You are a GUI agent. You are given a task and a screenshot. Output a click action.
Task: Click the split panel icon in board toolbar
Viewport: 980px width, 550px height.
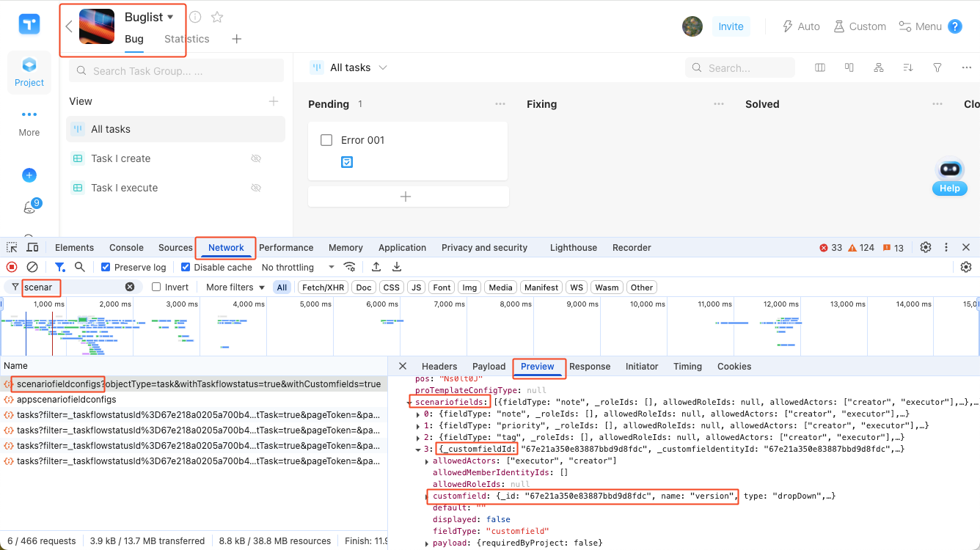pos(849,67)
